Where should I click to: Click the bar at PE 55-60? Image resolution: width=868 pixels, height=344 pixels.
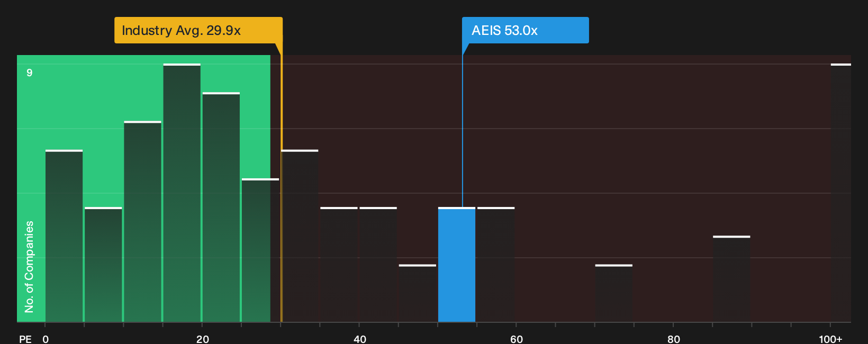coord(496,265)
